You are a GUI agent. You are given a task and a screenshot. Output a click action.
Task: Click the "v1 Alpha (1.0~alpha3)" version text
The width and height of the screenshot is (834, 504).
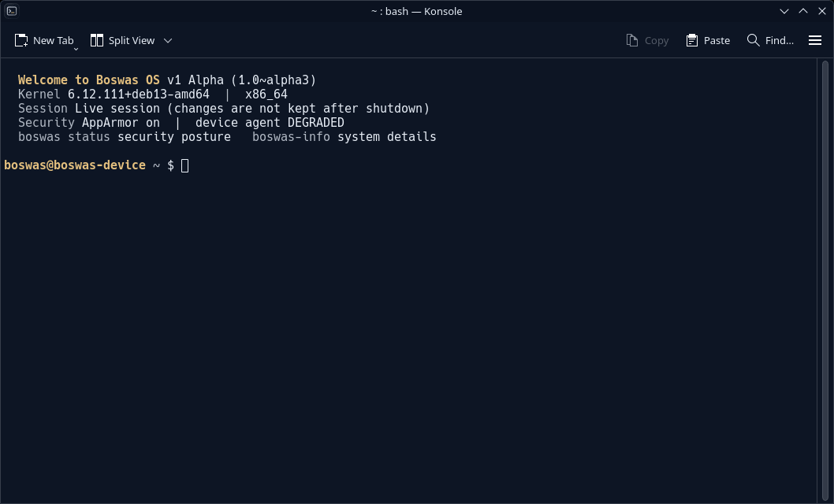[241, 80]
